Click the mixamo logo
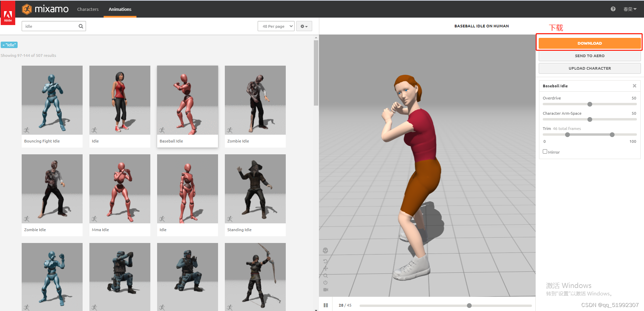Viewport: 644px width, 311px height. 45,9
